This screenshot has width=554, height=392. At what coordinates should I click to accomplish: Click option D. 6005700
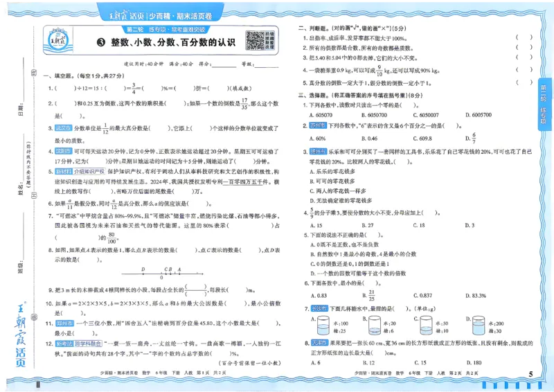click(x=479, y=115)
